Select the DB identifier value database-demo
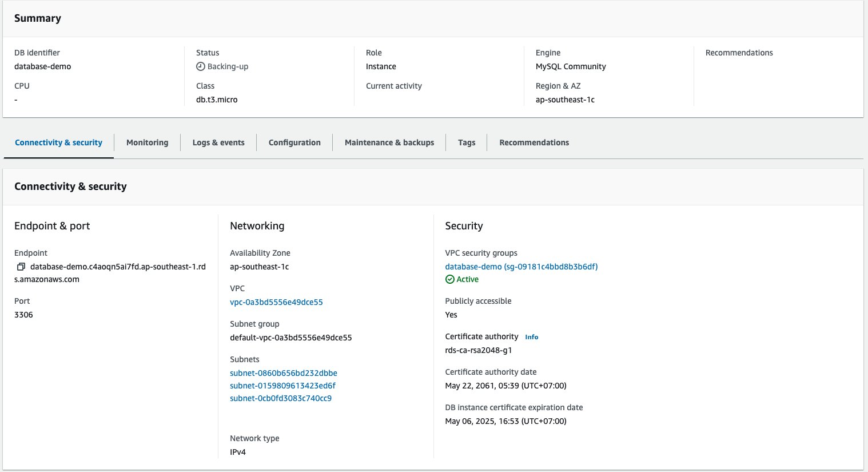Viewport: 868px width, 472px height. pos(43,66)
